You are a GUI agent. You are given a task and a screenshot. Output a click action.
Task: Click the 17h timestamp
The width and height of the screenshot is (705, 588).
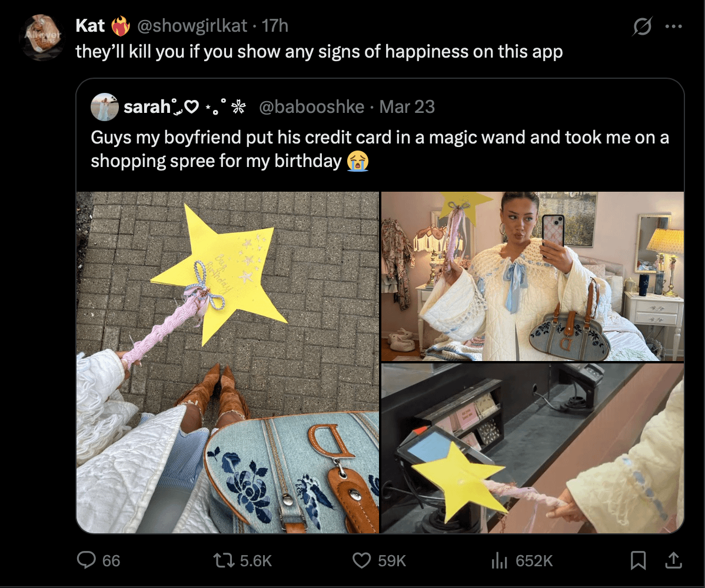[275, 26]
